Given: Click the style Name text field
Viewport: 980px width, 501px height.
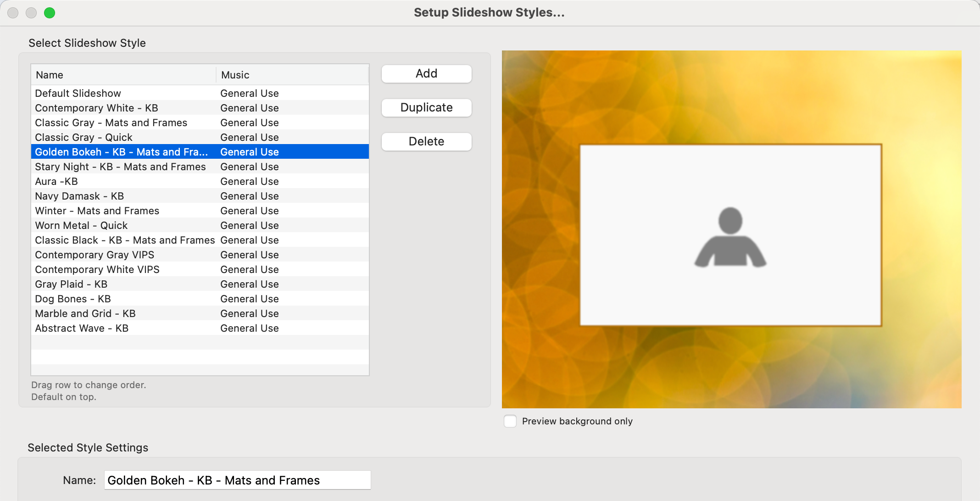Looking at the screenshot, I should (237, 480).
